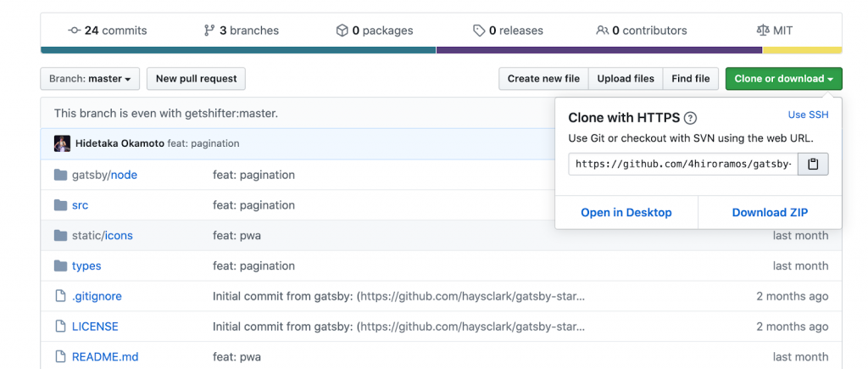
Task: Open the .gitignore file
Action: pyautogui.click(x=97, y=296)
